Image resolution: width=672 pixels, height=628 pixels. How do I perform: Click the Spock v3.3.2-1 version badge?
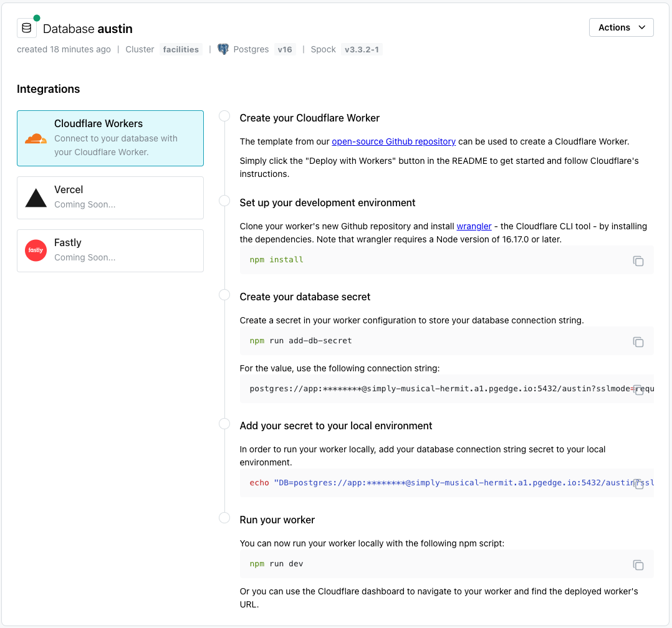coord(361,49)
